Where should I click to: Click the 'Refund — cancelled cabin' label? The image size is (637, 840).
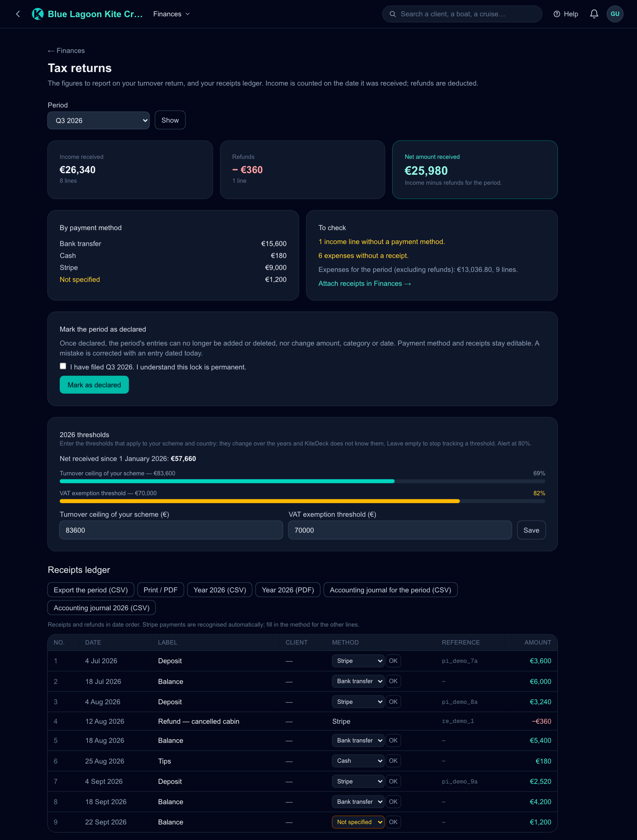199,721
